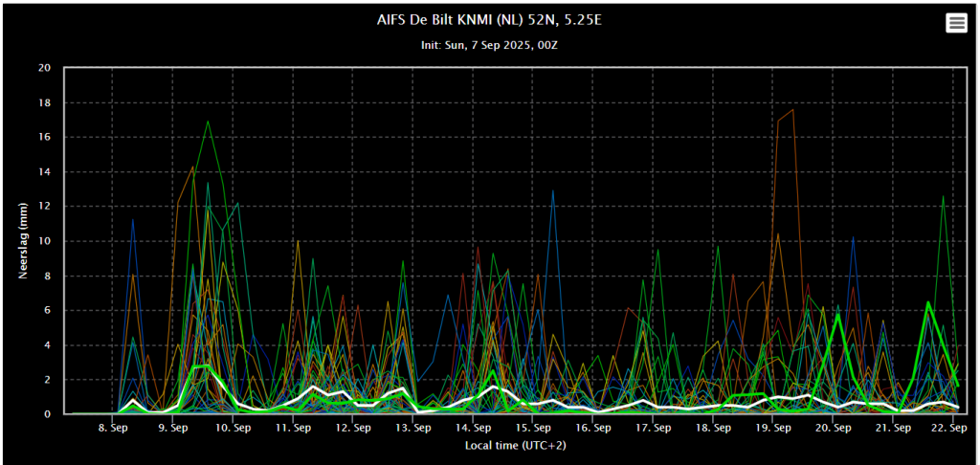Viewport: 980px width, 465px height.
Task: Click the '8. Sep' x-axis label
Action: 113,428
